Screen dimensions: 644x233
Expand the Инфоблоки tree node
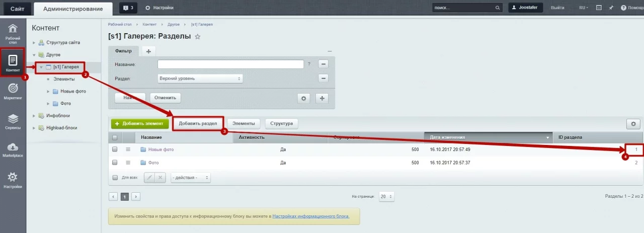click(34, 116)
